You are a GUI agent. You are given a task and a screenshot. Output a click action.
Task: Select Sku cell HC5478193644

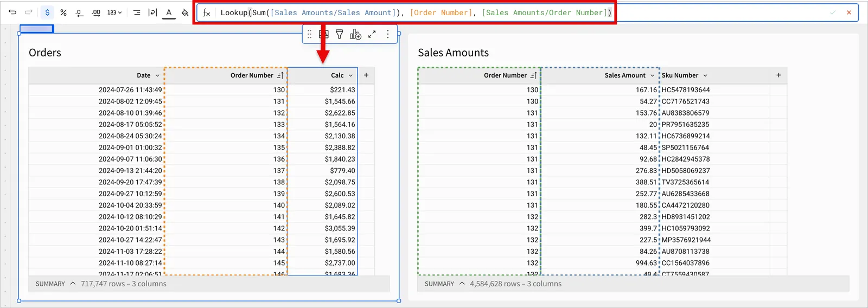tap(714, 90)
